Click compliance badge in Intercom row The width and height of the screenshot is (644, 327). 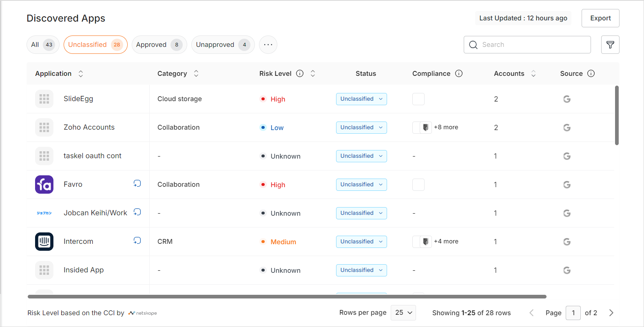click(x=426, y=242)
